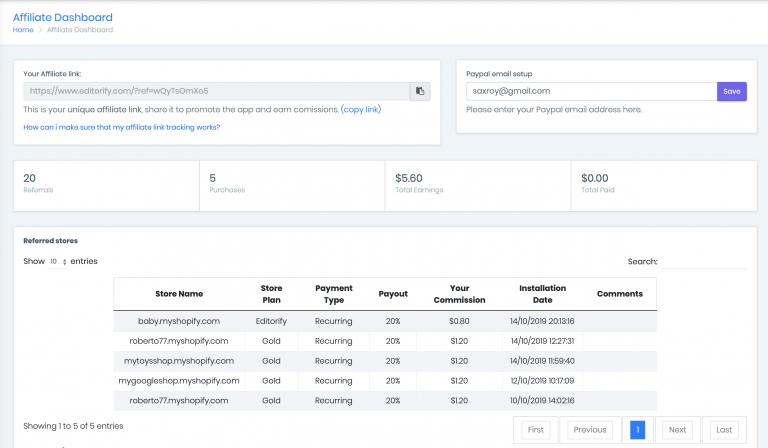Screen dimensions: 768x448
Task: Sort by Comments column header
Action: tap(620, 294)
